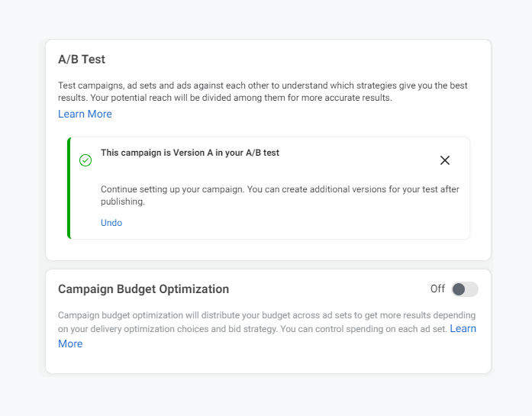Turn on the Campaign Budget Optimization toggle

(x=464, y=289)
